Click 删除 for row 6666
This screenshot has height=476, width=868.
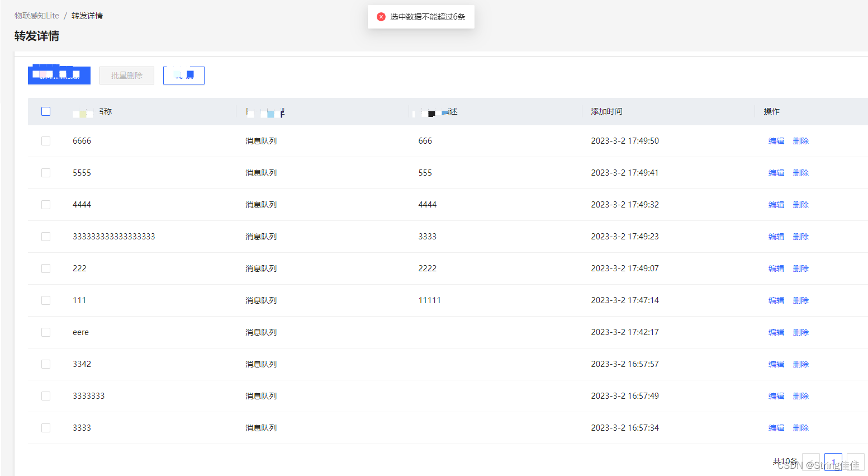click(x=801, y=141)
